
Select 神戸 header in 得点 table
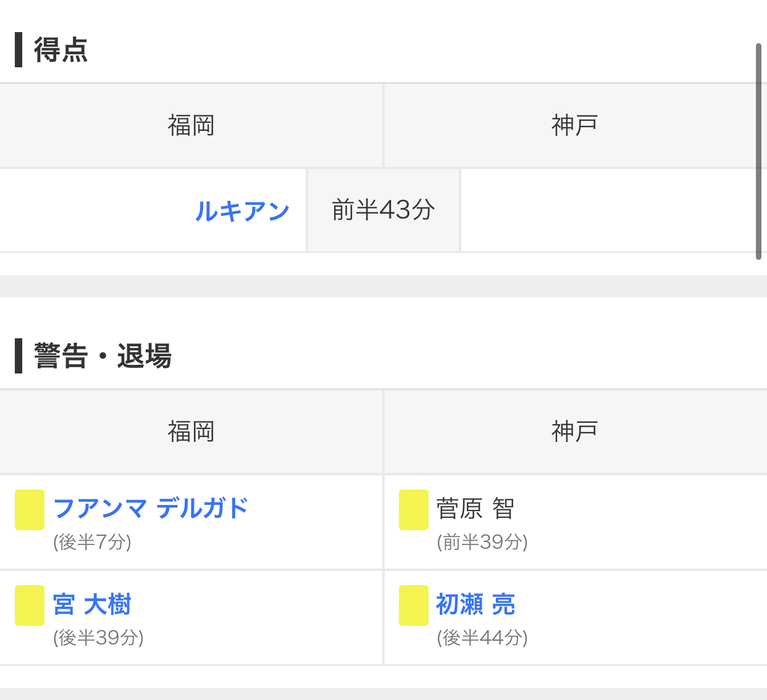pos(575,125)
